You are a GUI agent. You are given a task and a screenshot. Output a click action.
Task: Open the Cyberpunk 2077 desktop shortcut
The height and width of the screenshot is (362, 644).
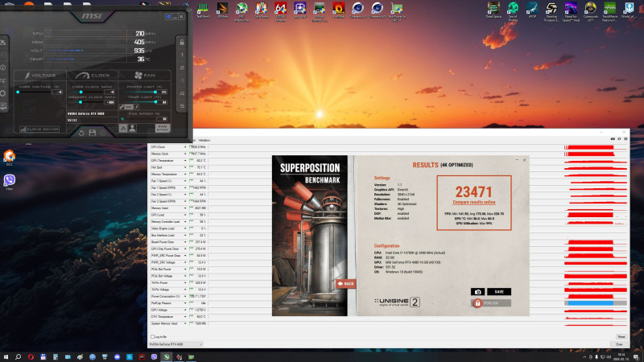pyautogui.click(x=590, y=10)
